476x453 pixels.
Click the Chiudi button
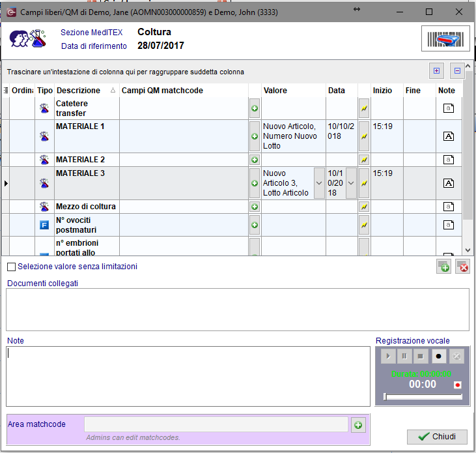click(x=437, y=437)
